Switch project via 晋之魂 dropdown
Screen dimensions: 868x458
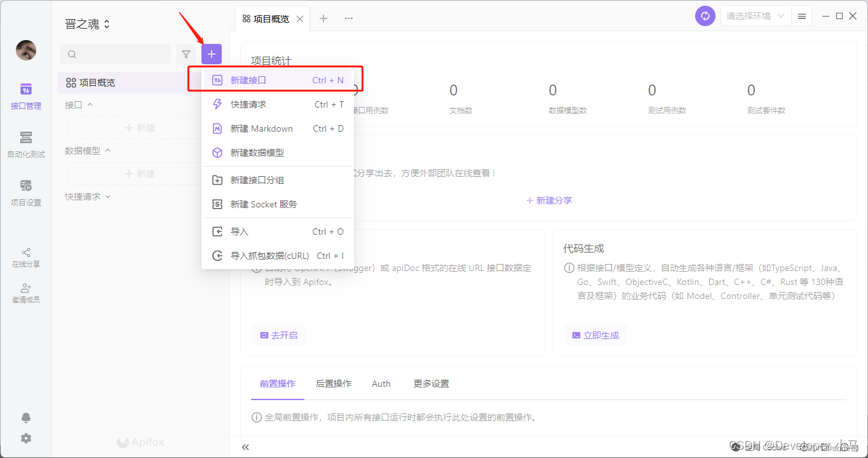[x=88, y=24]
